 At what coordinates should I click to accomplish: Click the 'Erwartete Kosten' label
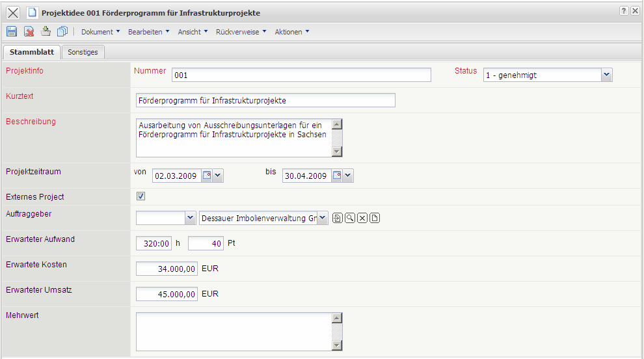pyautogui.click(x=36, y=265)
